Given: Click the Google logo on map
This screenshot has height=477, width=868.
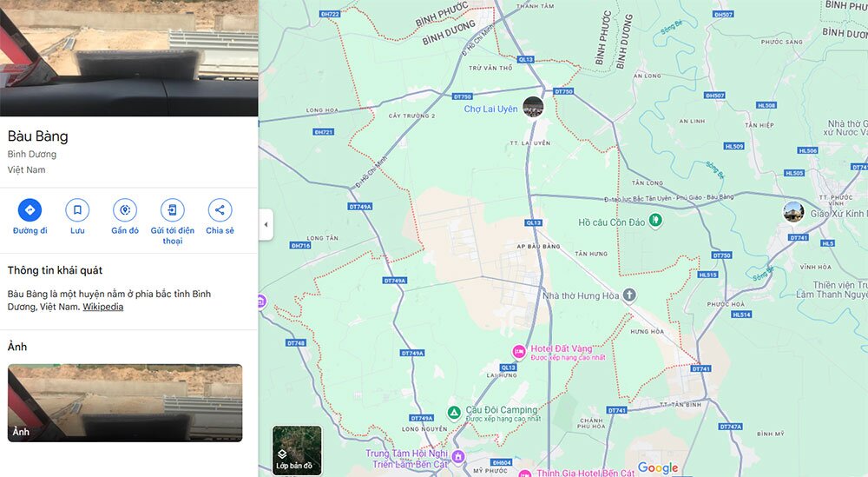Looking at the screenshot, I should [x=658, y=468].
